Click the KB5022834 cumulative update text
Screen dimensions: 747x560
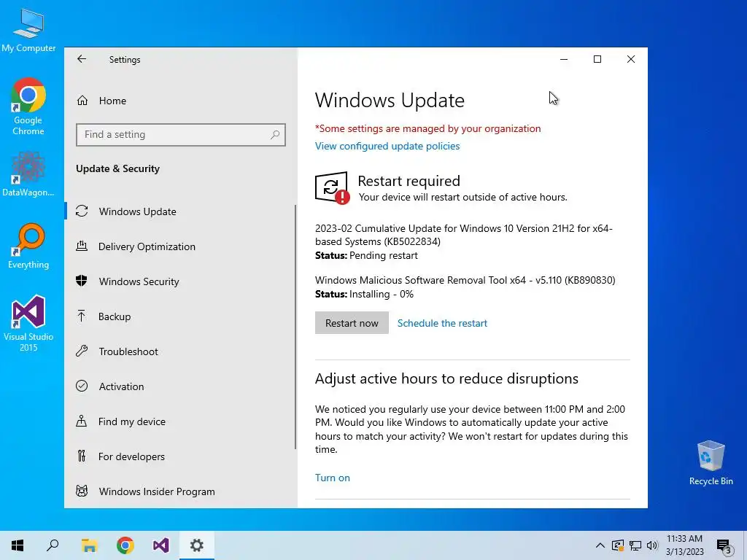click(x=463, y=235)
